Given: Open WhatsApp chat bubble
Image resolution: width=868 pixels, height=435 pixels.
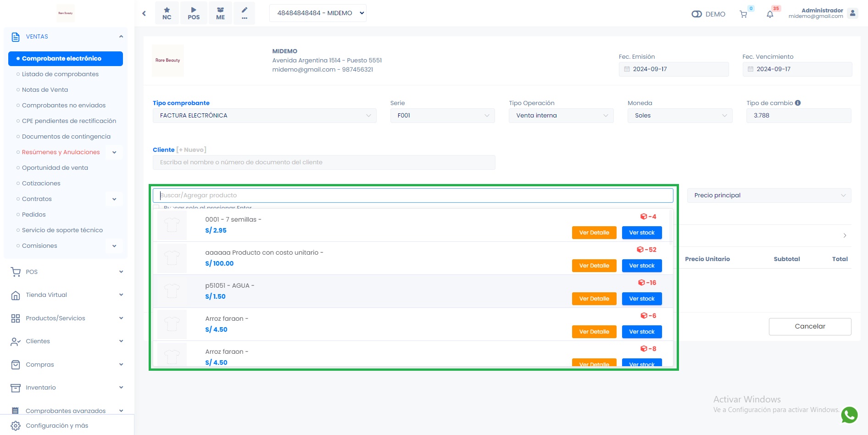Looking at the screenshot, I should click(849, 415).
